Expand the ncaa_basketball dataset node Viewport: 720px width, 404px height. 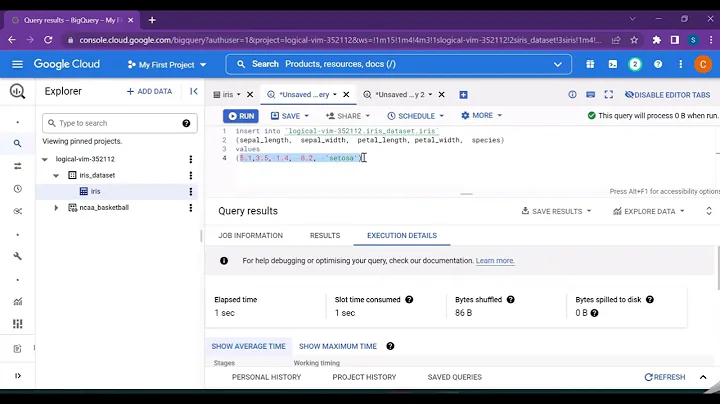coord(56,208)
